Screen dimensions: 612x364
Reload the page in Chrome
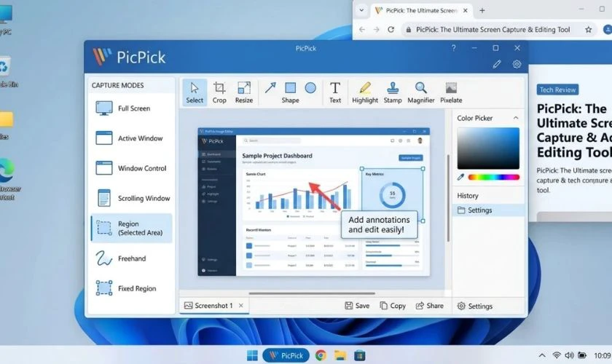point(391,30)
